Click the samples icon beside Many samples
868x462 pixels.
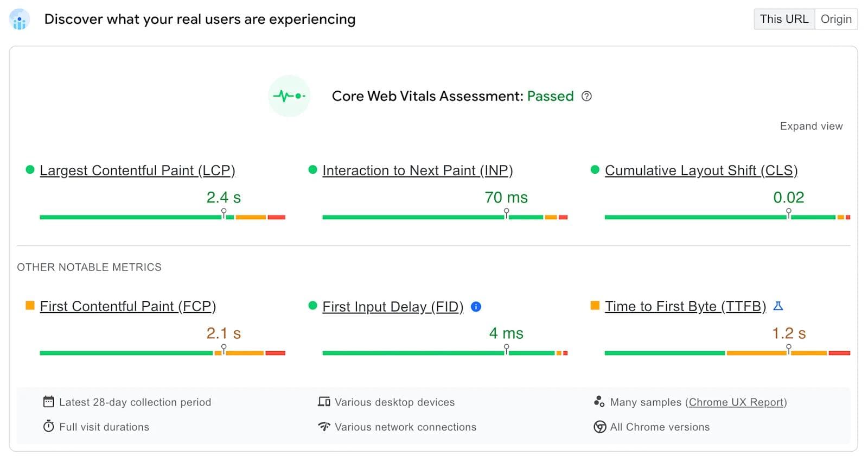click(599, 402)
